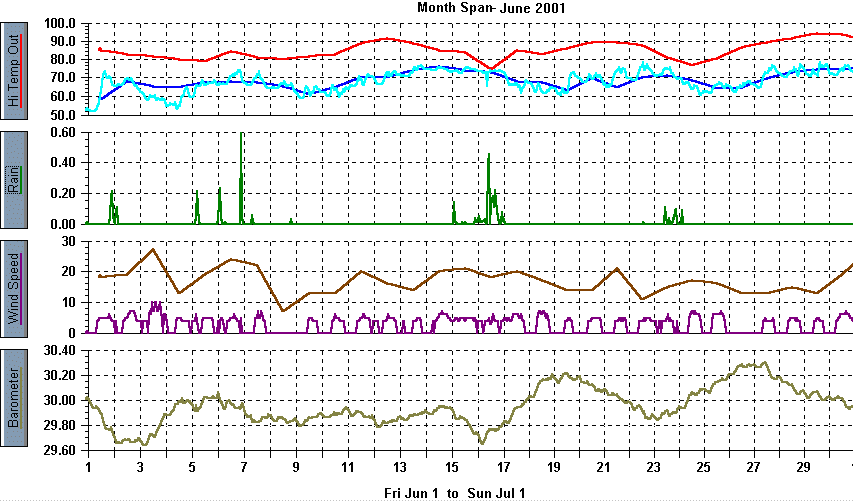
Task: Click the red high-temp dip near day 16
Action: coord(490,68)
